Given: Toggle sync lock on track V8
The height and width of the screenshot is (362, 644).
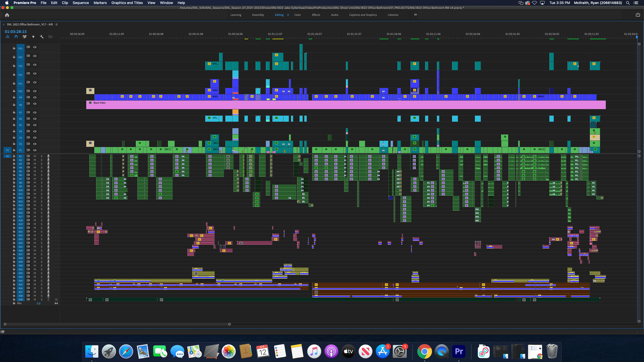Looking at the screenshot, I should pos(28,104).
